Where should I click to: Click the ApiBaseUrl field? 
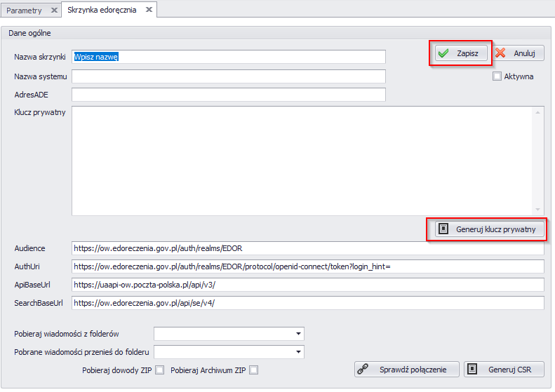[307, 285]
